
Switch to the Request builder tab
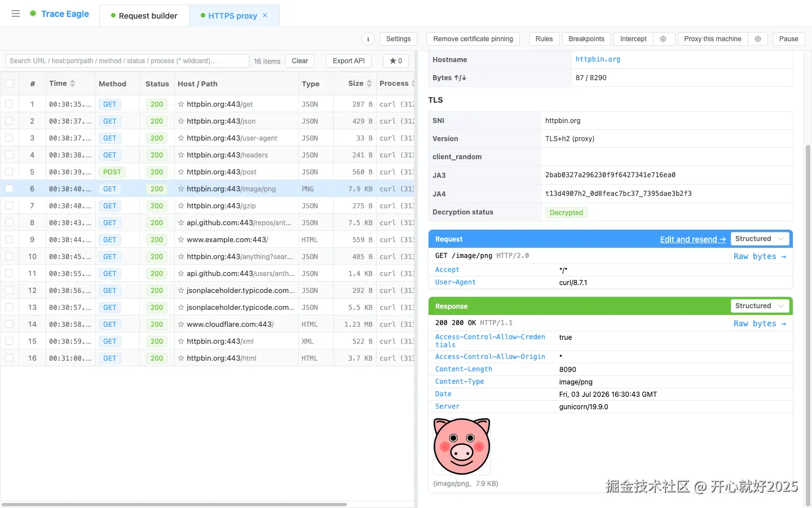point(144,16)
